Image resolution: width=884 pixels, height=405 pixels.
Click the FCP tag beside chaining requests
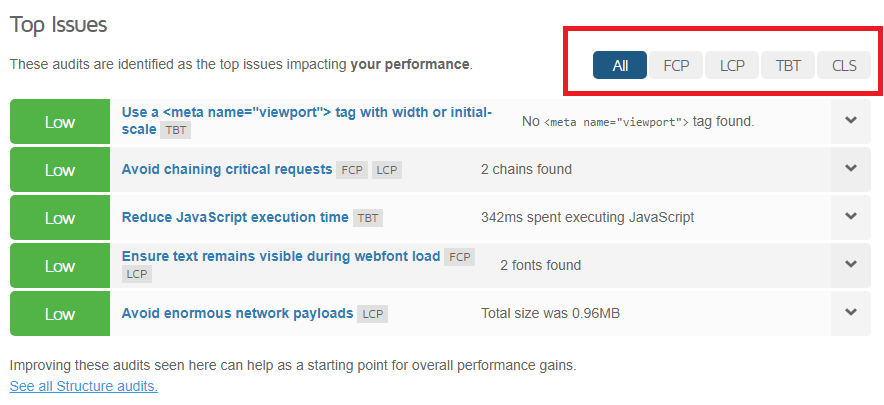(x=352, y=170)
